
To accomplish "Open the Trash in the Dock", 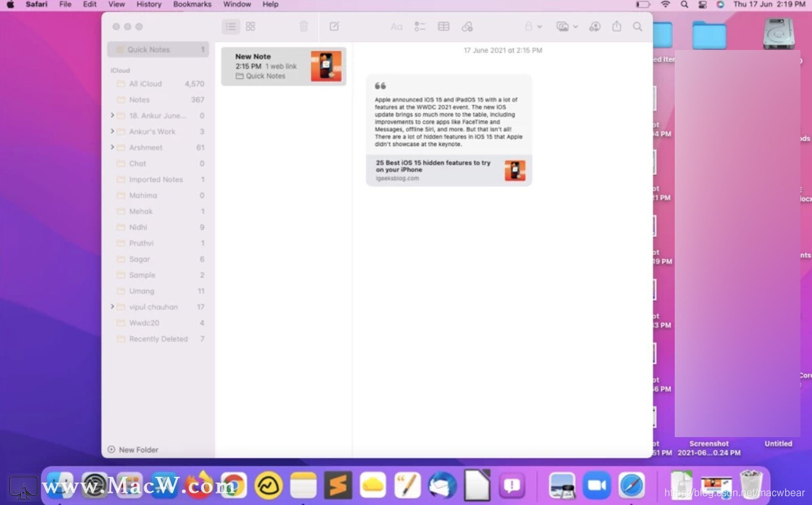I will [751, 485].
